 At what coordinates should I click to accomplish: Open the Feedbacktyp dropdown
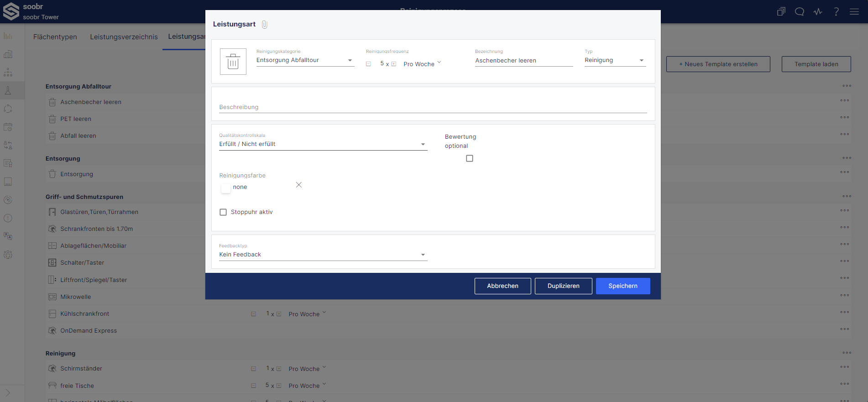(x=323, y=255)
